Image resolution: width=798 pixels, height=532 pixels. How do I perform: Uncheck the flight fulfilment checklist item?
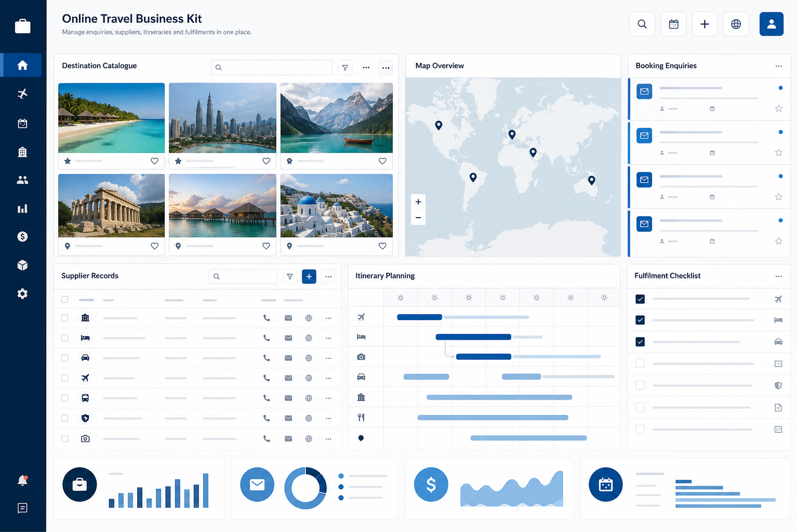[x=640, y=299]
